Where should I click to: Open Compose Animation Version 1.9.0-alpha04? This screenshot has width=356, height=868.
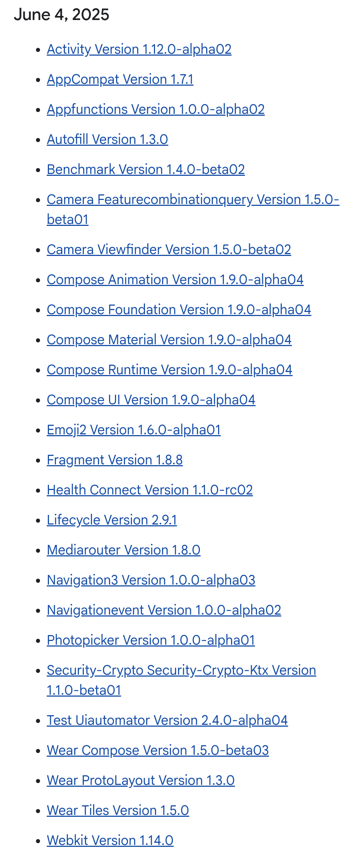point(175,280)
